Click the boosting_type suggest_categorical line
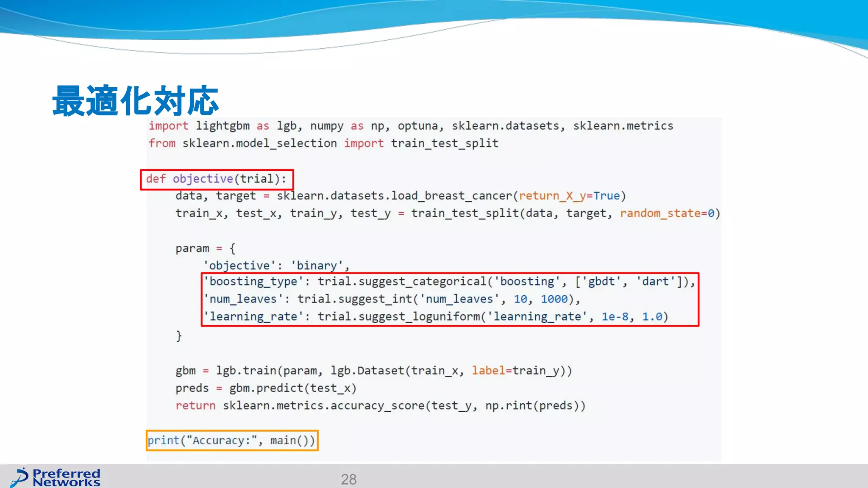 (x=449, y=282)
